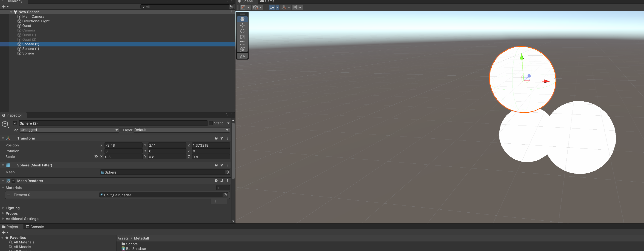Activate the combined Transform tool
This screenshot has width=644, height=251.
pos(242,49)
